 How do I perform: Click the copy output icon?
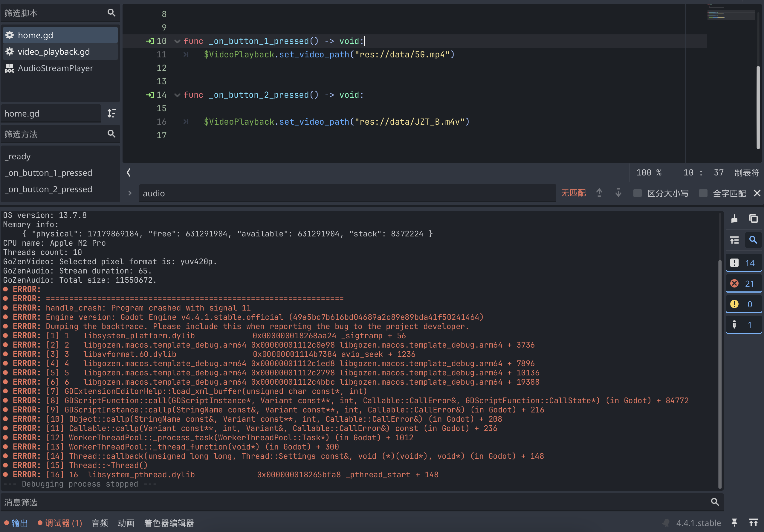pyautogui.click(x=753, y=218)
